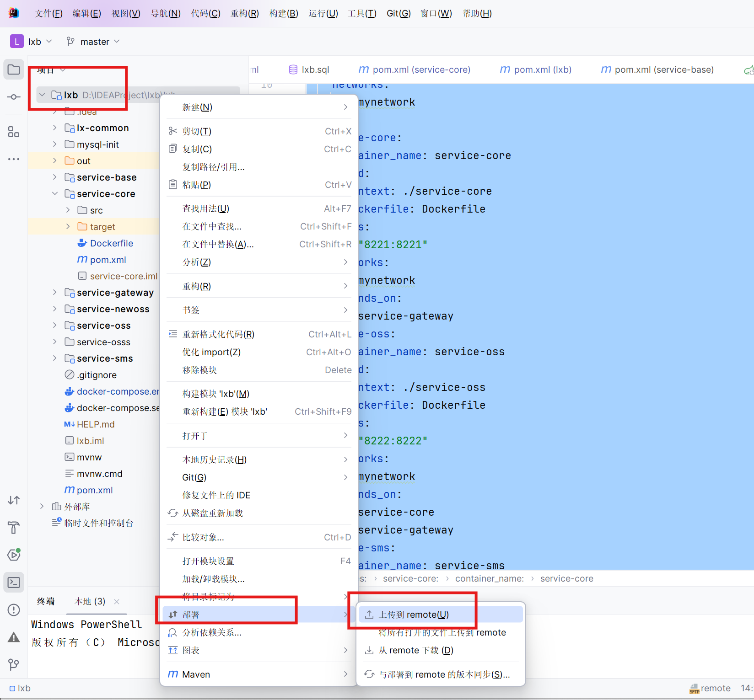The height and width of the screenshot is (700, 754).
Task: Click the cut scissors icon in context menu
Action: coord(172,131)
